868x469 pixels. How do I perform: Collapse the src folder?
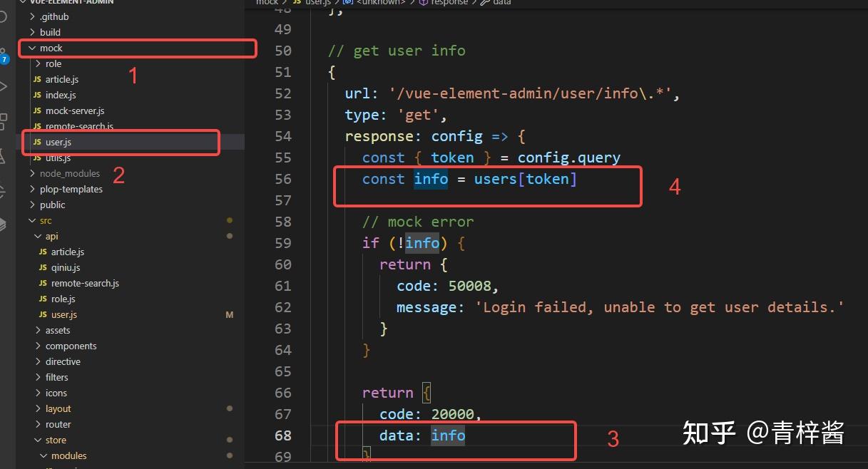point(46,220)
